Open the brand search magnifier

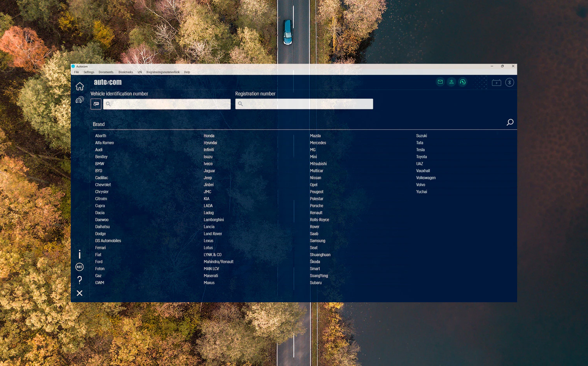click(x=510, y=122)
